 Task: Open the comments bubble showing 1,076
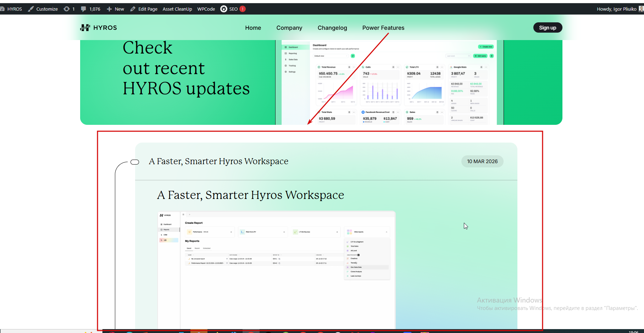tap(83, 9)
